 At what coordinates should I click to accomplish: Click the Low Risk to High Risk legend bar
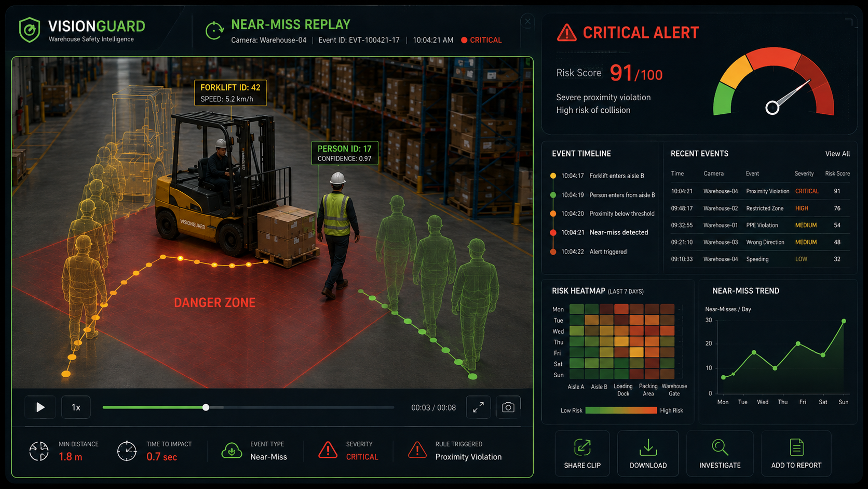(621, 411)
